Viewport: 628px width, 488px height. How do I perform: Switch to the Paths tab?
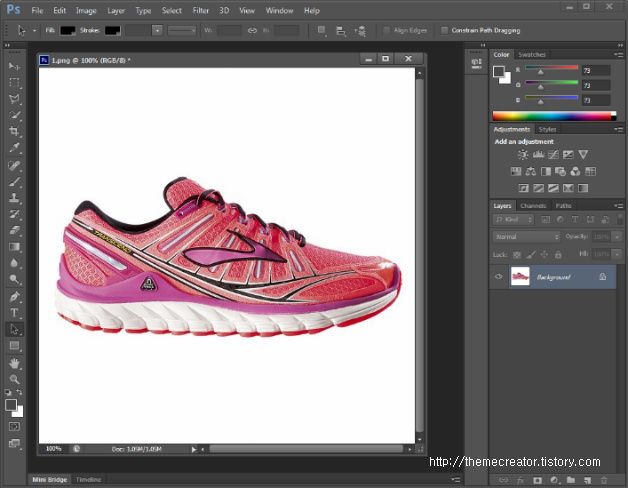(563, 206)
